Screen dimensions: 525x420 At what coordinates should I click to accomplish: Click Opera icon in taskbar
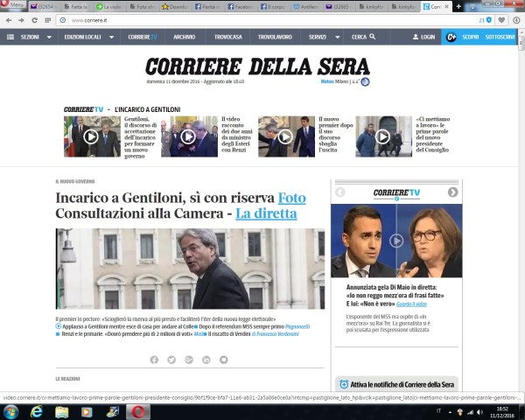pos(138,412)
